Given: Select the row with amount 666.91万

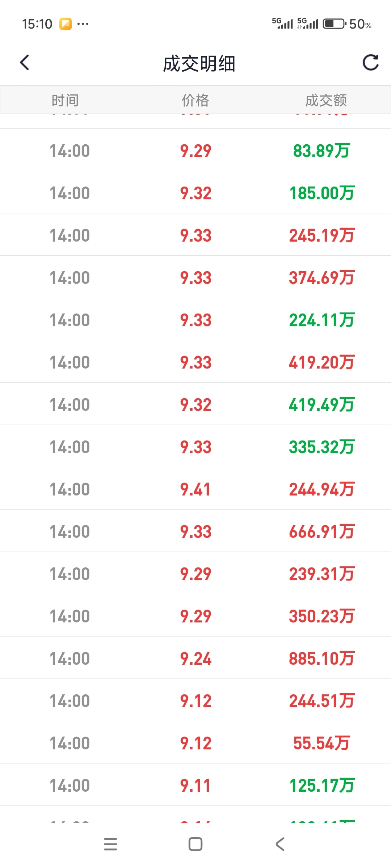Looking at the screenshot, I should 195,531.
